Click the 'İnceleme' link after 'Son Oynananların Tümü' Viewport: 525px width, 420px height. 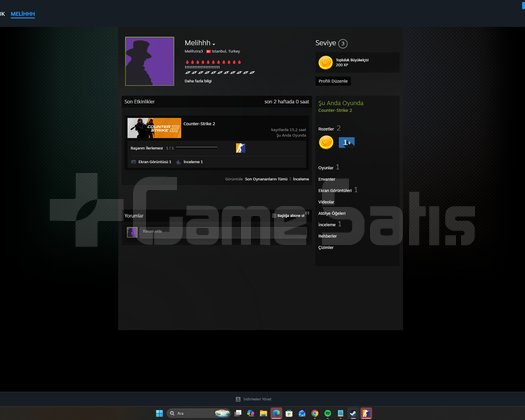(301, 179)
